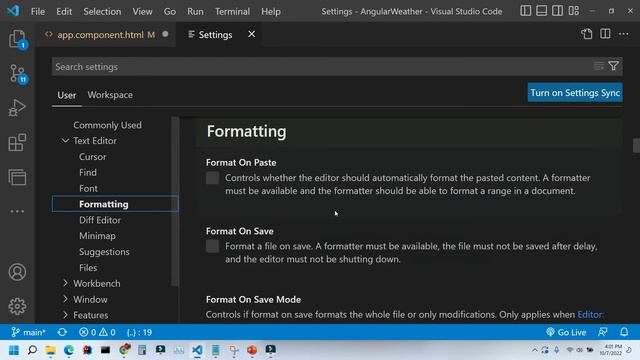
Task: Click Open Settings (JSON) icon
Action: click(x=587, y=34)
